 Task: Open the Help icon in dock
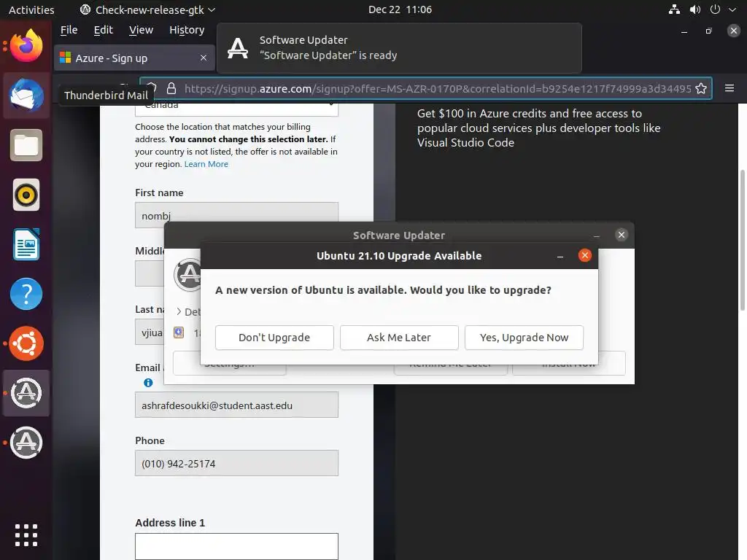(26, 294)
